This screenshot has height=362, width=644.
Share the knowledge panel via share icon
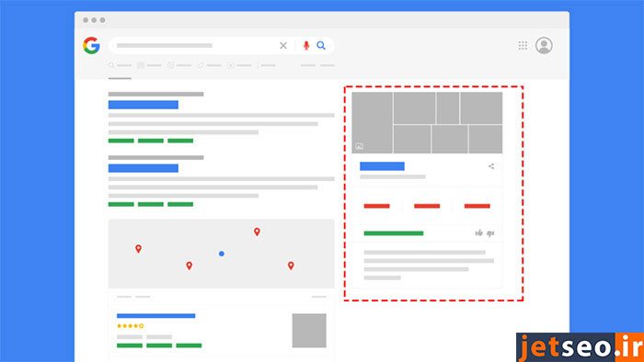coord(491,166)
